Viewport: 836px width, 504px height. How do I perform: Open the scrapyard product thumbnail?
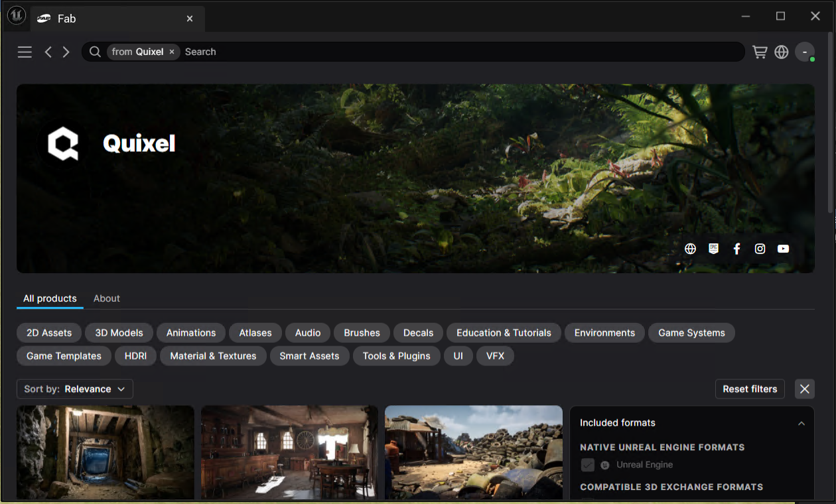click(x=474, y=452)
